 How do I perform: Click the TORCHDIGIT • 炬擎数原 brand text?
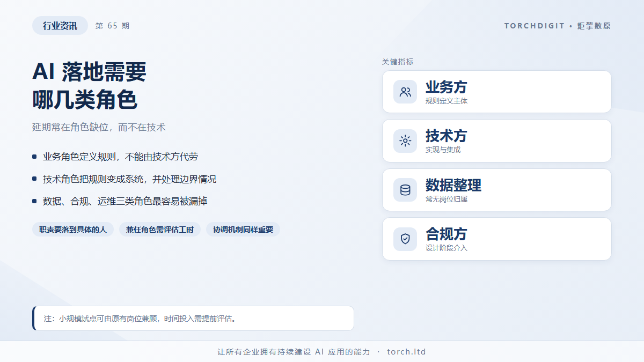point(558,26)
